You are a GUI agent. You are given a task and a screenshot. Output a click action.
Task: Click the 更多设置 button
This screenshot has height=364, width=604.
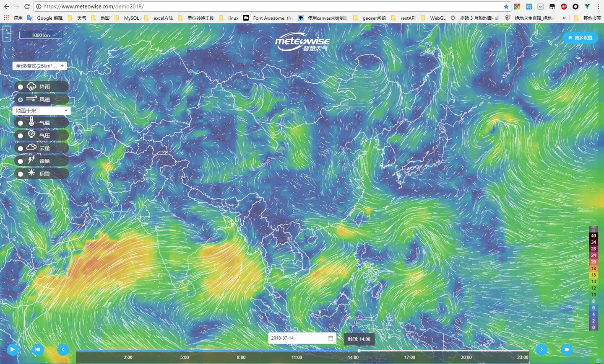[x=581, y=38]
